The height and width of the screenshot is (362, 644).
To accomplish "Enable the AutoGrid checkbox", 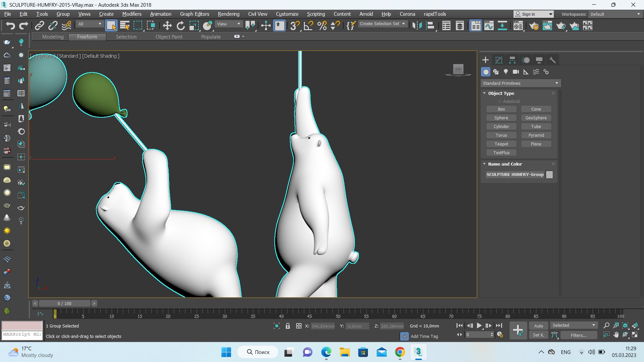I will tap(499, 101).
